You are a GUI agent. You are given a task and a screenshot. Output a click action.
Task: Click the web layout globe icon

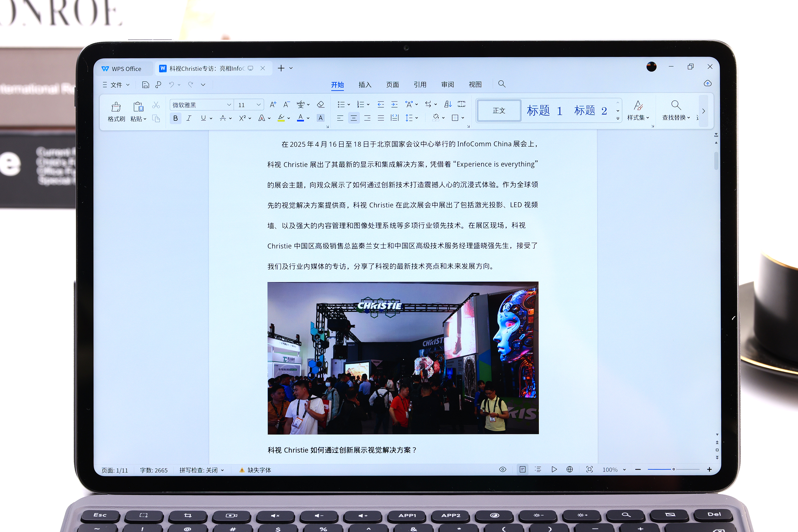coord(570,469)
